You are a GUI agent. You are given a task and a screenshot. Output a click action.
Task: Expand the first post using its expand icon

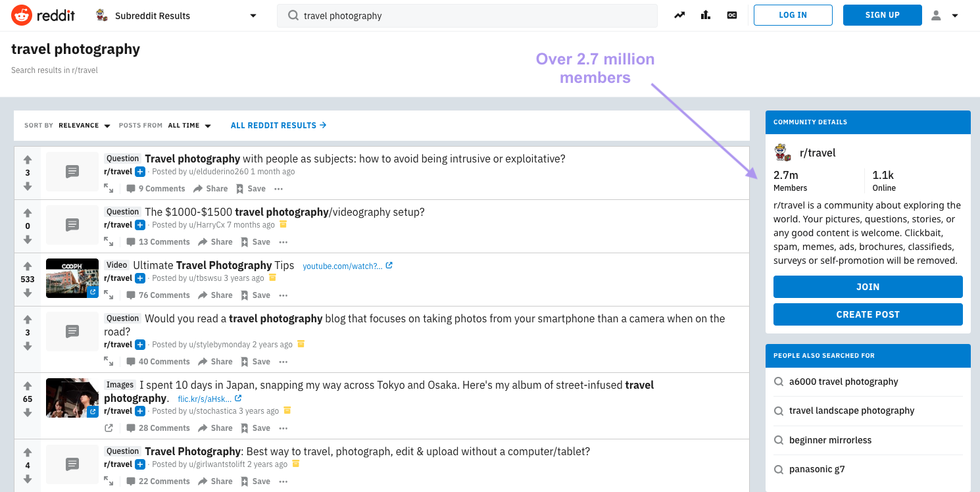[108, 188]
